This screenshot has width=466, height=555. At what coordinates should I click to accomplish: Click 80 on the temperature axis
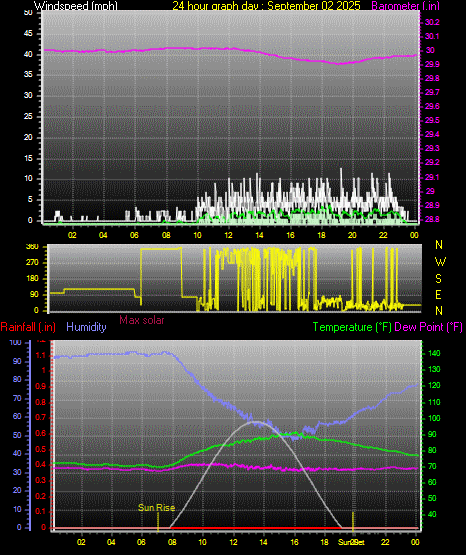pyautogui.click(x=432, y=451)
